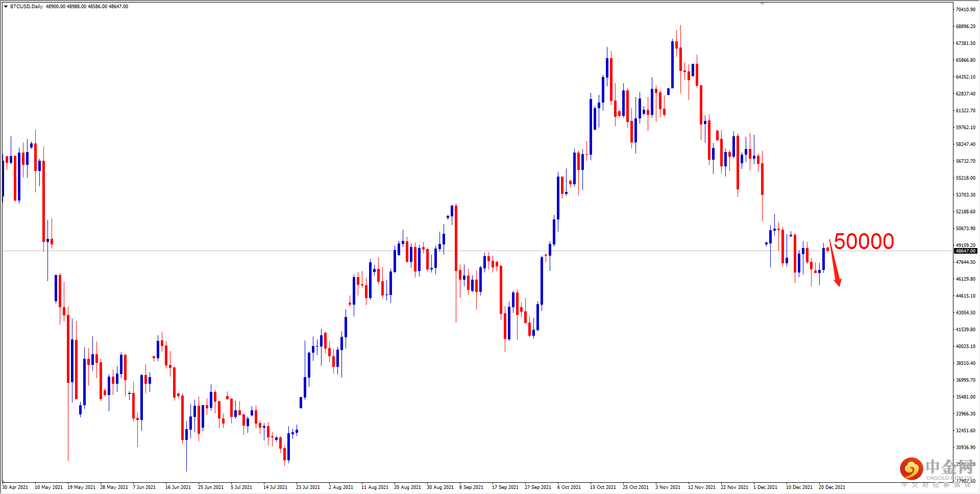Click the 20 Dec 2021 date label
This screenshot has height=494, width=980.
(832, 487)
